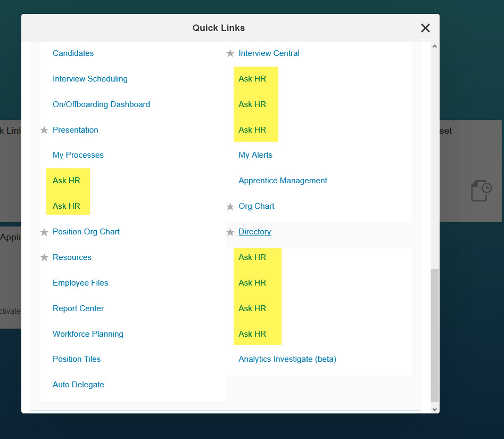Open the Presentation link

pyautogui.click(x=75, y=130)
